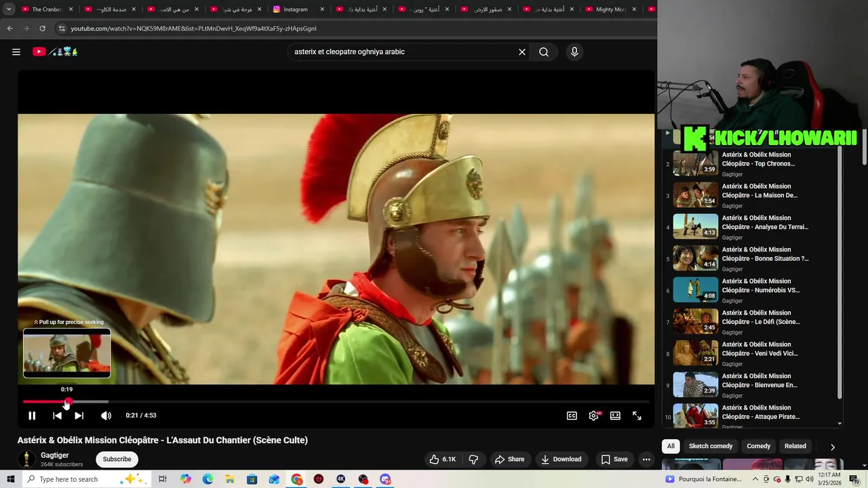Pause the playing video
The width and height of the screenshot is (868, 488).
32,415
